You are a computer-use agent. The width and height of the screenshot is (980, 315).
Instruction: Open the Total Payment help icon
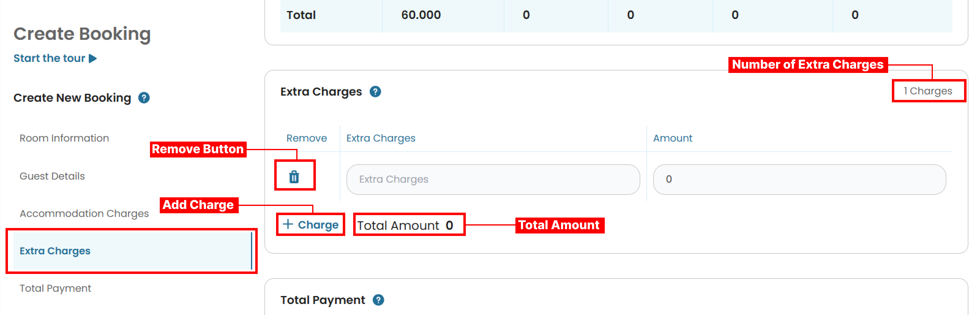coord(378,300)
